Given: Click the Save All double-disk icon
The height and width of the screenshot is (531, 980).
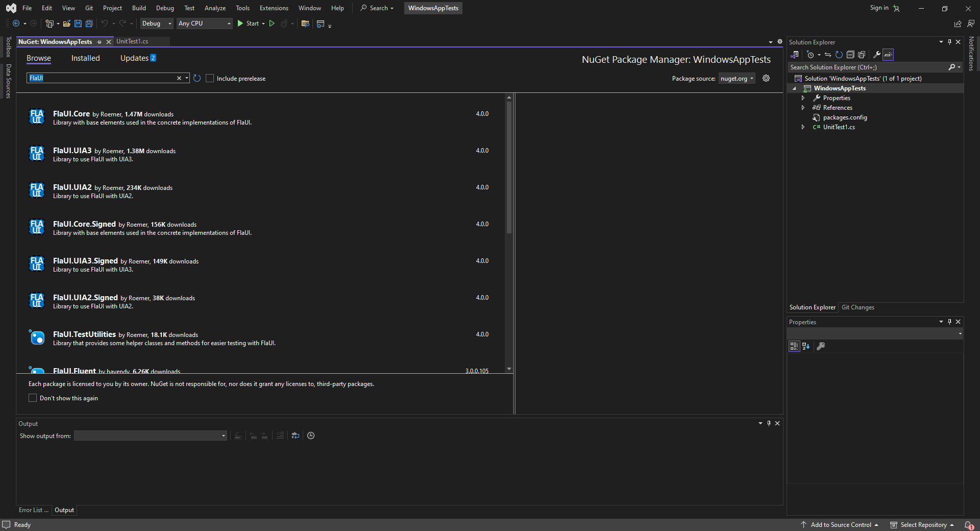Looking at the screenshot, I should click(x=89, y=23).
